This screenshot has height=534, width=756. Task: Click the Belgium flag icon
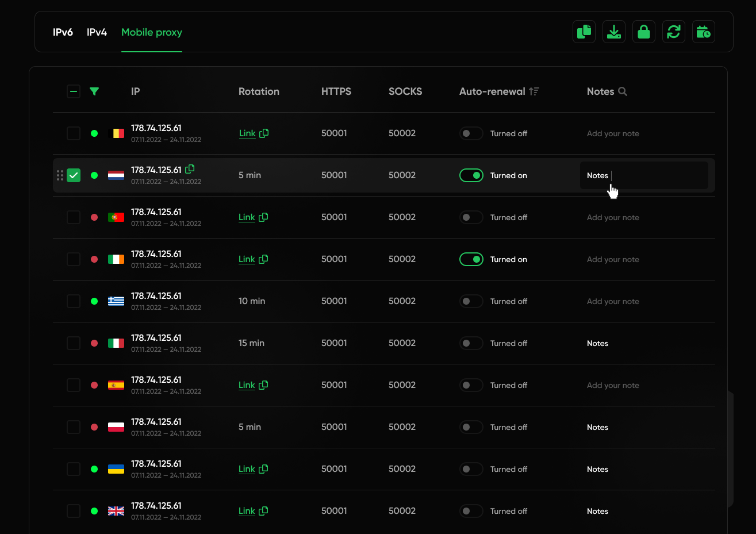tap(116, 133)
